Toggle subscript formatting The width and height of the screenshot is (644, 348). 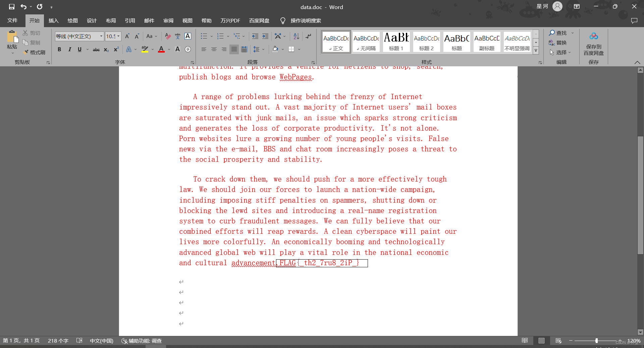tap(106, 50)
